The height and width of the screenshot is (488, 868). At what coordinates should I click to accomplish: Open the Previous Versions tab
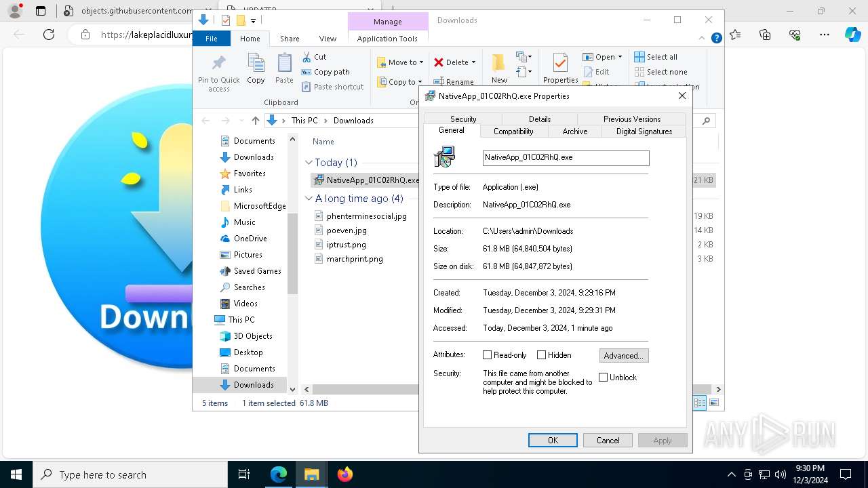[x=632, y=119]
